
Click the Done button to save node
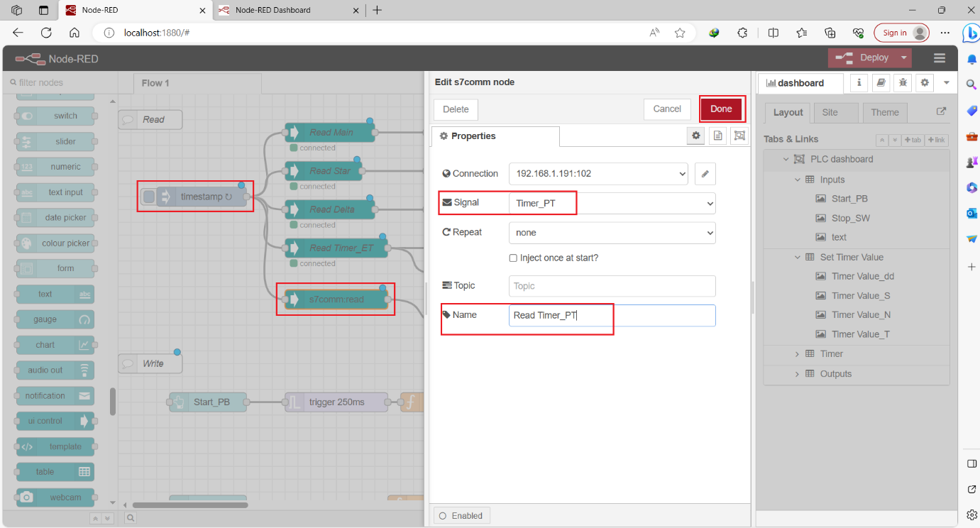pos(722,109)
